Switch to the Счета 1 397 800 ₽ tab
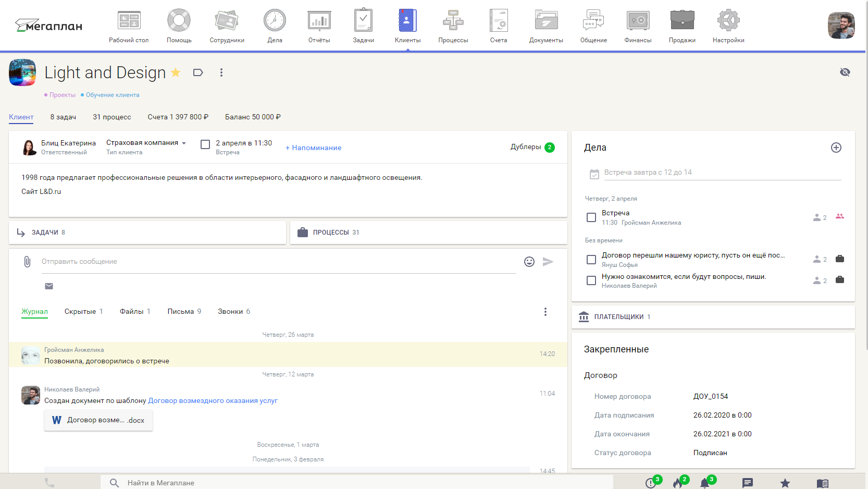868x489 pixels. click(x=178, y=117)
